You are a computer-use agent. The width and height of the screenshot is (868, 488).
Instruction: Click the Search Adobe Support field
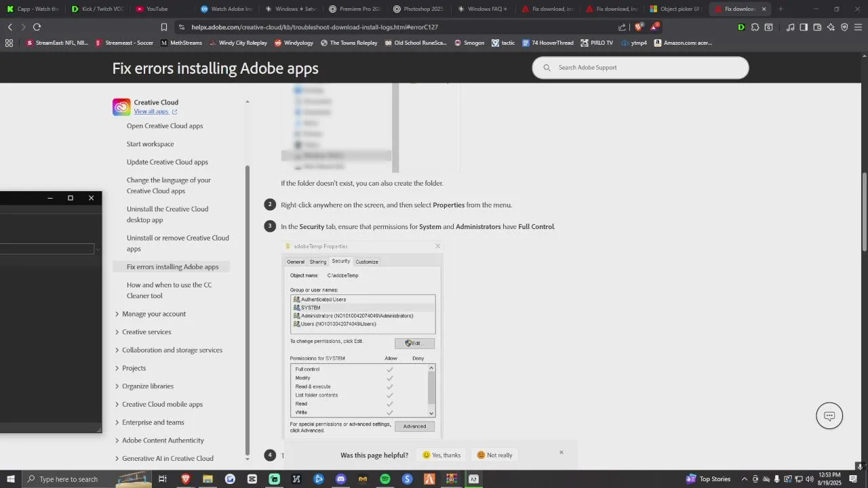[641, 68]
